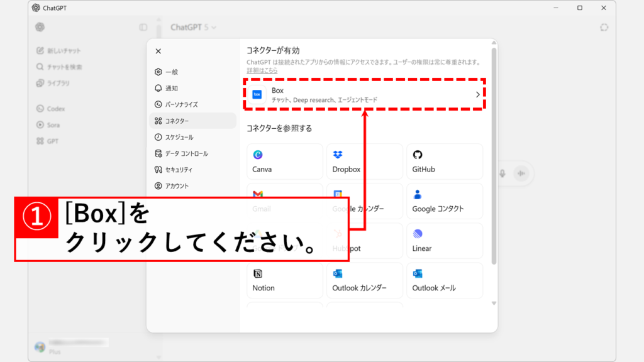Minimize the ChatGPT window
Viewport: 644px width, 362px height.
point(556,8)
